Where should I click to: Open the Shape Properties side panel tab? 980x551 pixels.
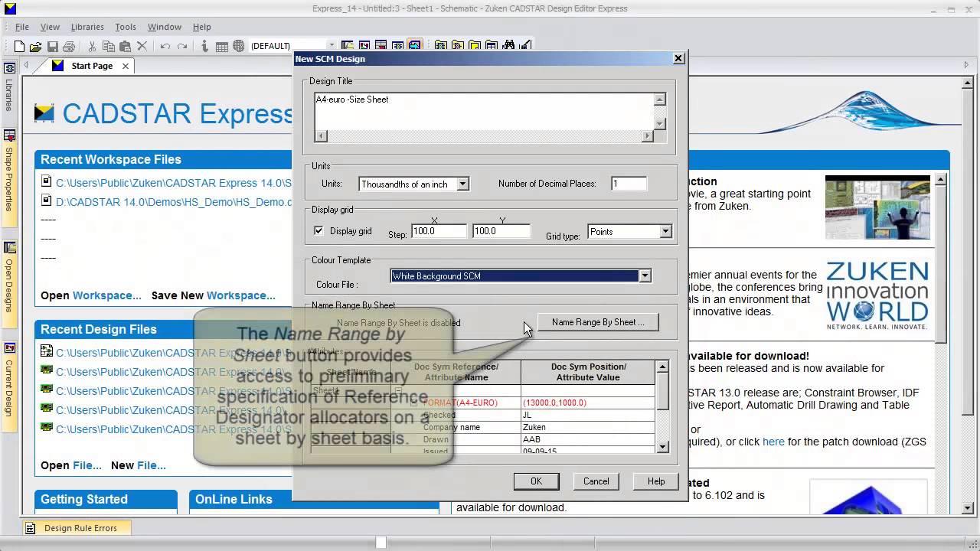[10, 176]
